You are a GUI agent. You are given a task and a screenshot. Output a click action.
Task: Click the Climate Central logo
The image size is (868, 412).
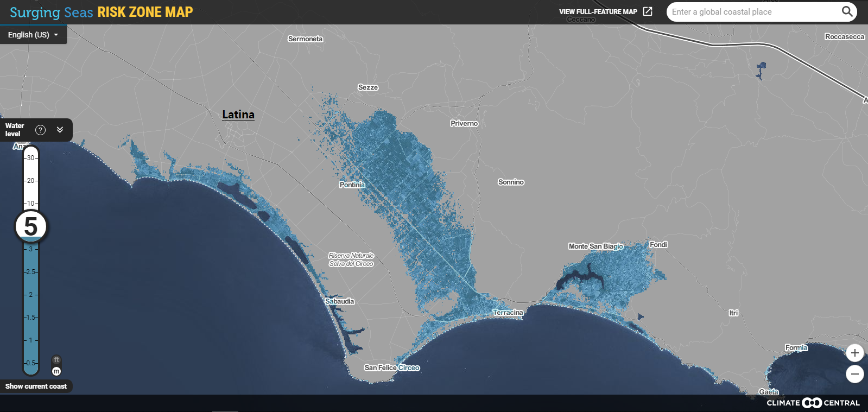click(813, 403)
